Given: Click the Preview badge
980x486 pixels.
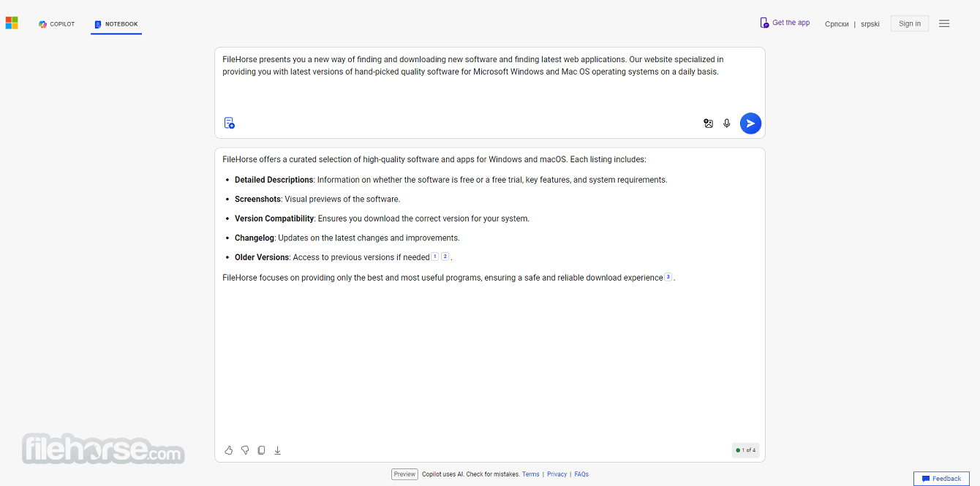Looking at the screenshot, I should click(404, 474).
